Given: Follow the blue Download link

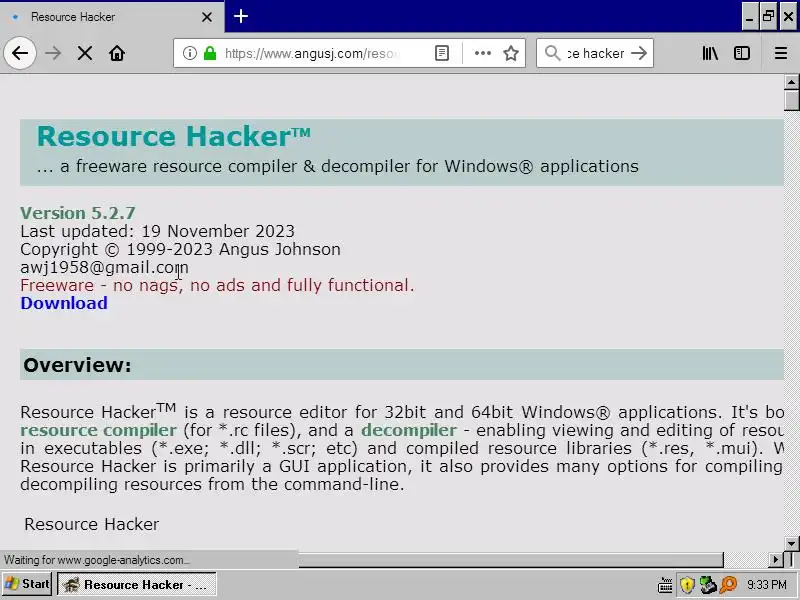Looking at the screenshot, I should click(64, 303).
